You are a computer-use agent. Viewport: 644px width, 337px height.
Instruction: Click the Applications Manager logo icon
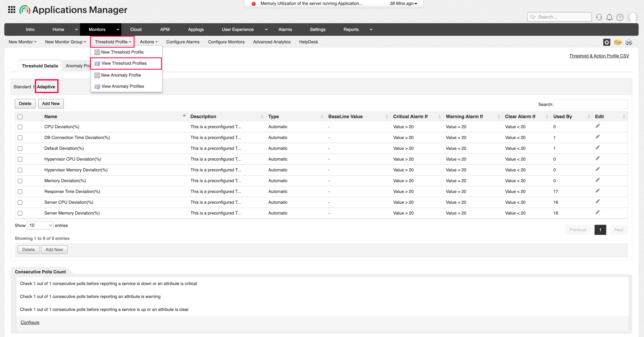[25, 10]
